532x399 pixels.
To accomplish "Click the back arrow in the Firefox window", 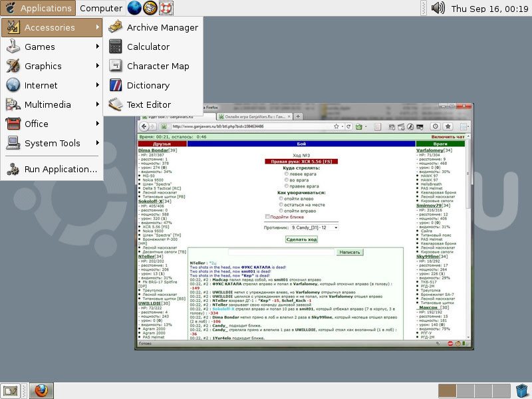I will [144, 126].
